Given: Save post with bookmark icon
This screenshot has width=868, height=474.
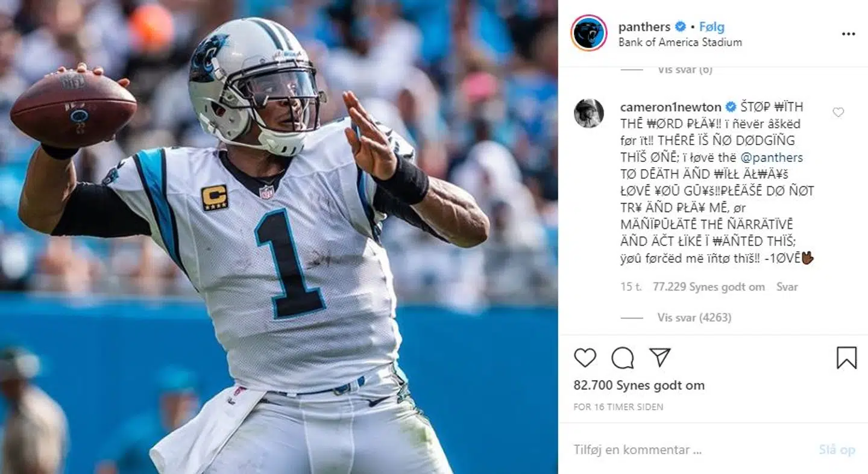Looking at the screenshot, I should [846, 358].
